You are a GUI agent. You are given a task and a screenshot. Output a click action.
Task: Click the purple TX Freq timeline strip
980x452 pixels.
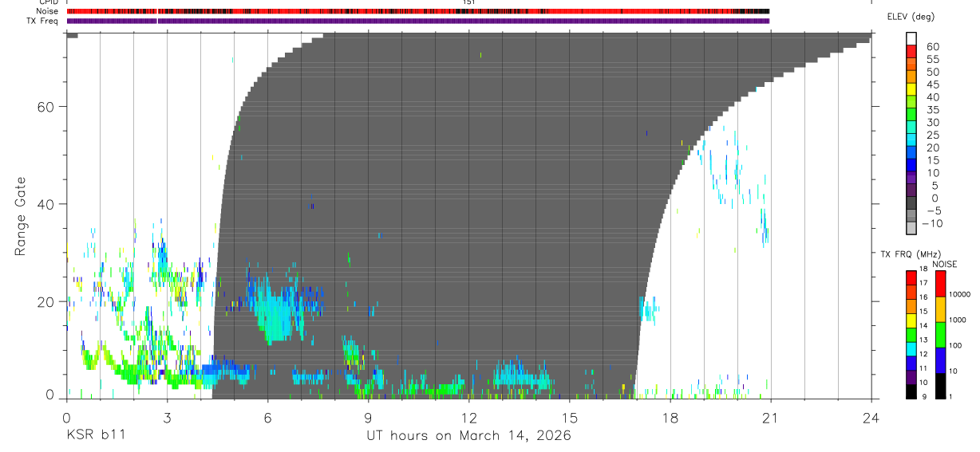pyautogui.click(x=417, y=21)
